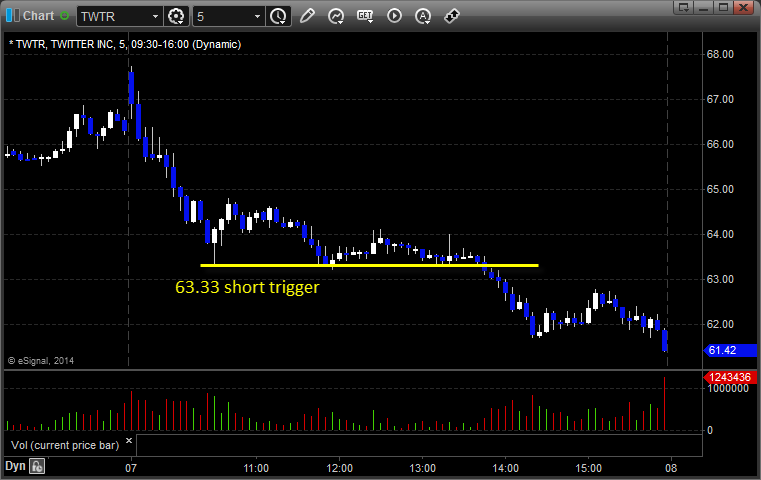
Task: Click the 62.00 price axis label
Action: pyautogui.click(x=720, y=324)
